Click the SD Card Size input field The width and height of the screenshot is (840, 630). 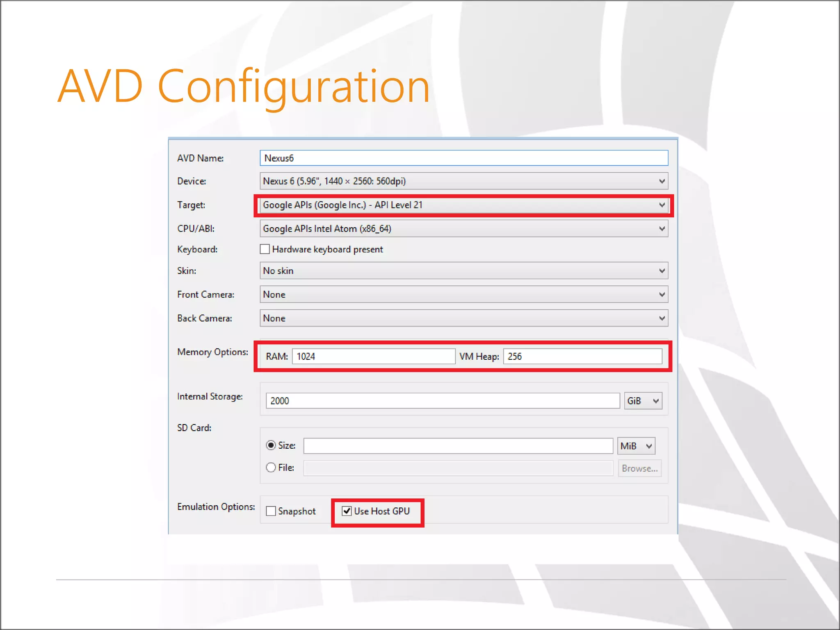(x=458, y=446)
